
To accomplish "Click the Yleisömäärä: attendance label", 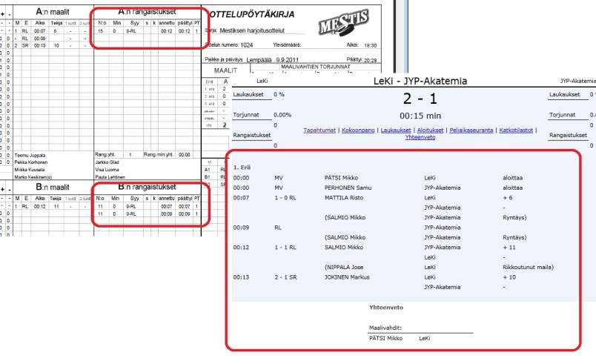I will coord(287,44).
